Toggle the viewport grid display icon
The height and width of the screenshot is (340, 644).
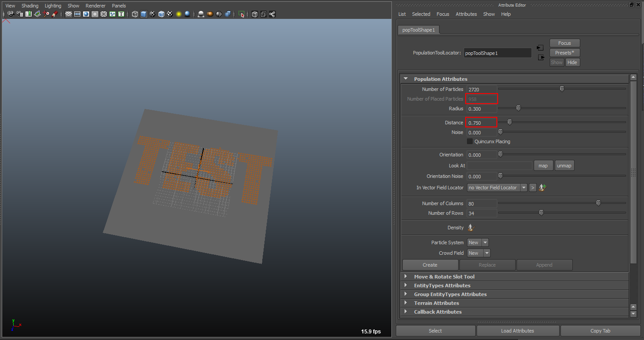coord(69,14)
